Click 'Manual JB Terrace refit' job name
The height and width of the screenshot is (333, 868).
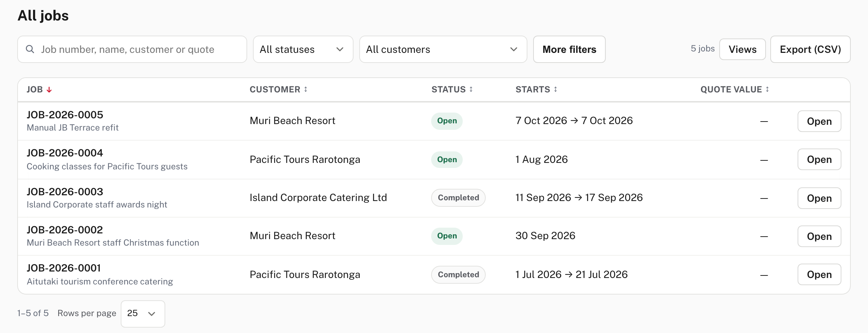pyautogui.click(x=73, y=128)
